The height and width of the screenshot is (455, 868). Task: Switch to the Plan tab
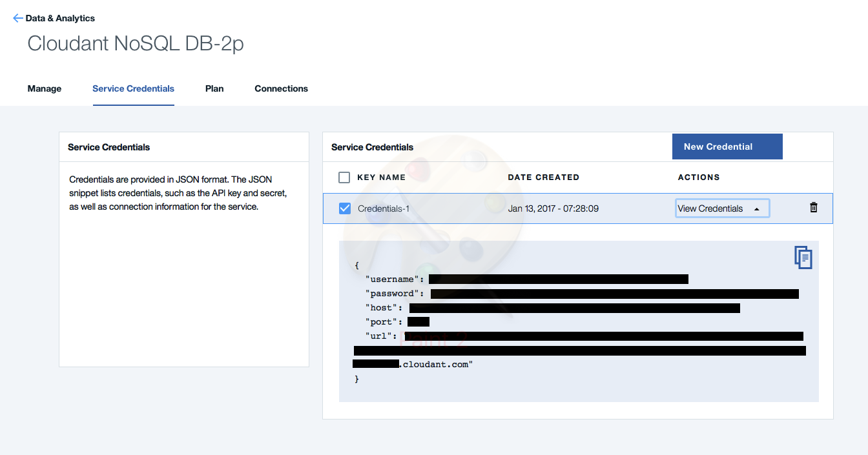[214, 88]
